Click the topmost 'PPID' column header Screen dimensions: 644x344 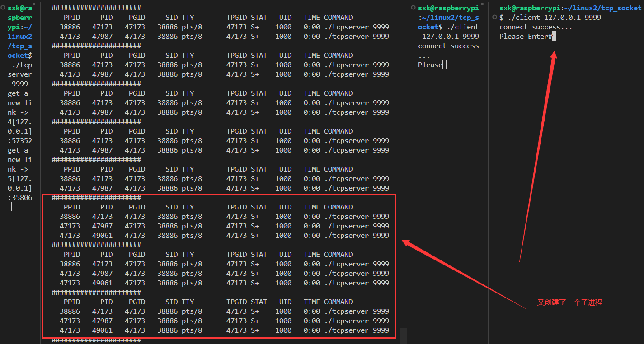pyautogui.click(x=72, y=17)
